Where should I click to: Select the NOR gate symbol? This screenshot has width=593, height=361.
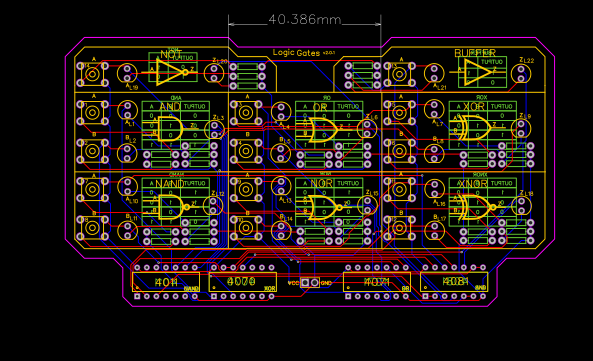[x=325, y=207]
